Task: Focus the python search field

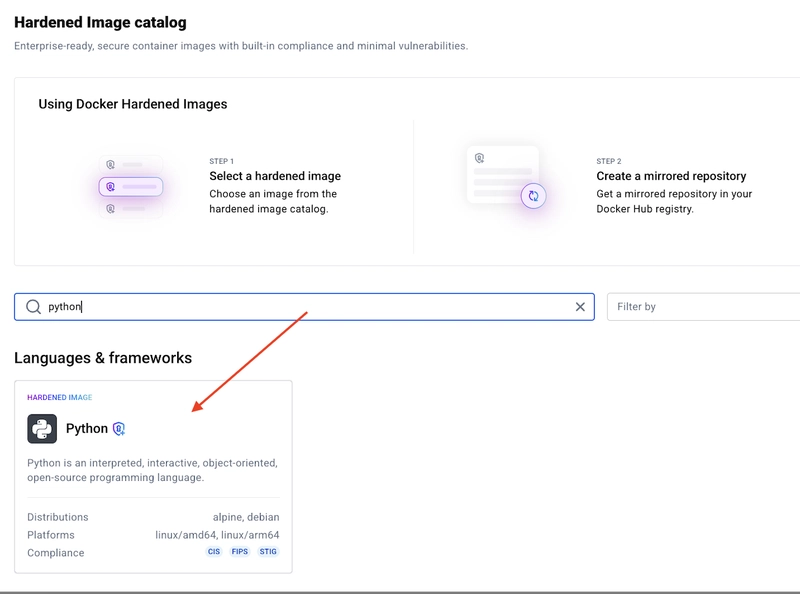Action: (x=304, y=307)
